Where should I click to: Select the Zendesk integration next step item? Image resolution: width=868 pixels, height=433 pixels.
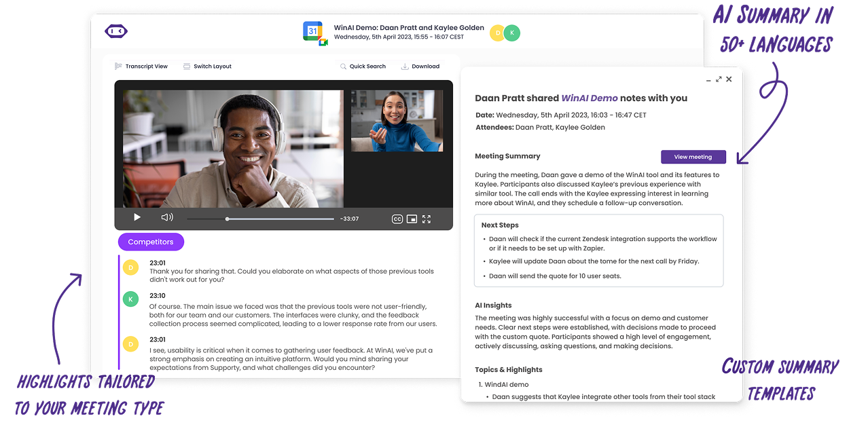click(x=603, y=244)
